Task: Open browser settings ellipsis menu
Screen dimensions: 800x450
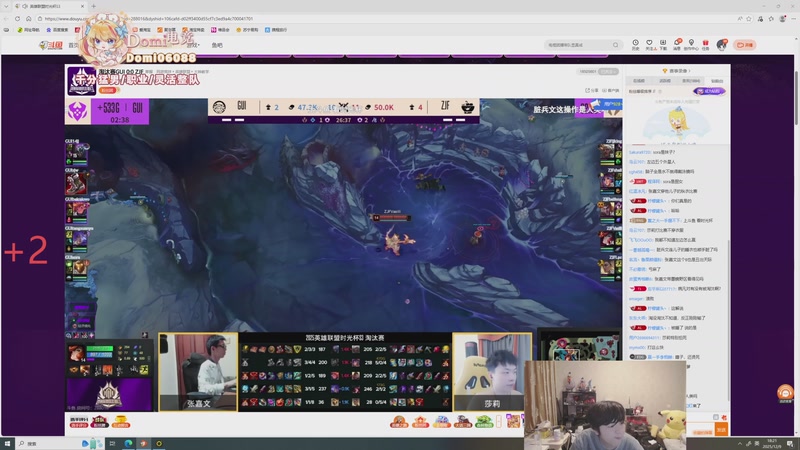Action: pos(793,18)
